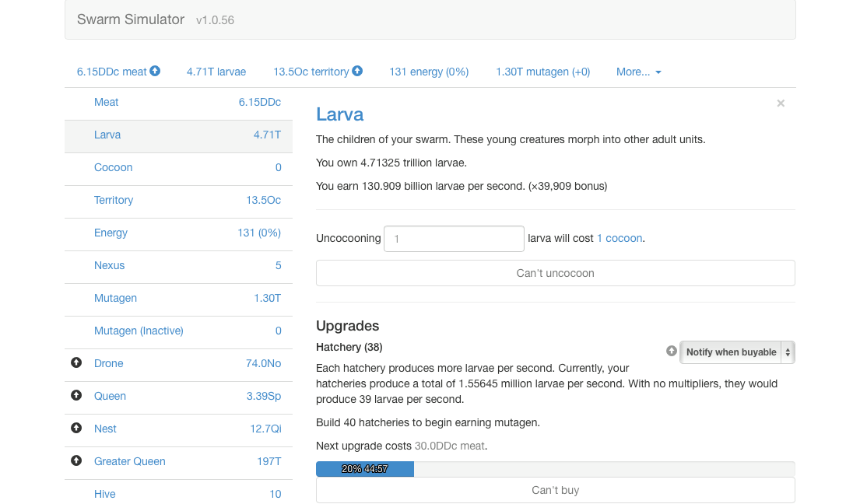Click the Can't uncocoon button
The image size is (860, 504).
click(555, 273)
